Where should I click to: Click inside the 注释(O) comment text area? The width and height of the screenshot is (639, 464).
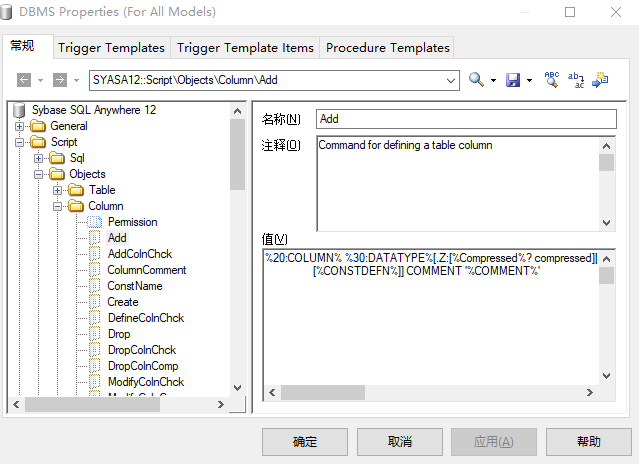tap(458, 184)
